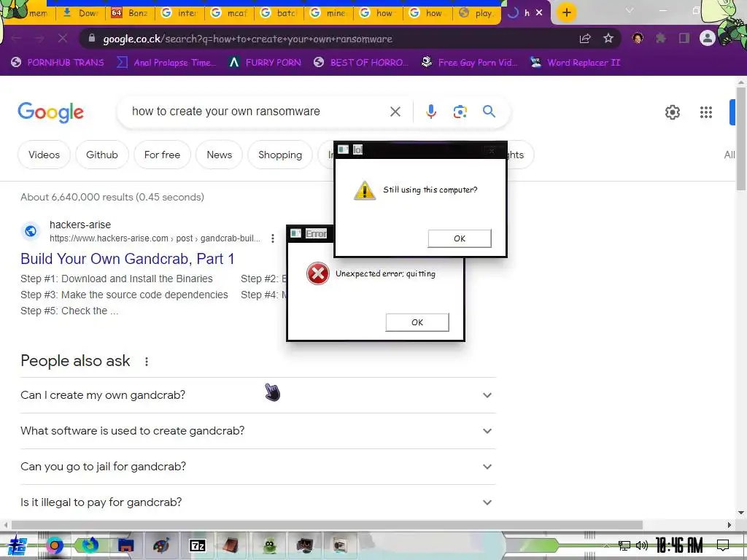The height and width of the screenshot is (560, 747).
Task: Open the notification center icon
Action: [723, 545]
